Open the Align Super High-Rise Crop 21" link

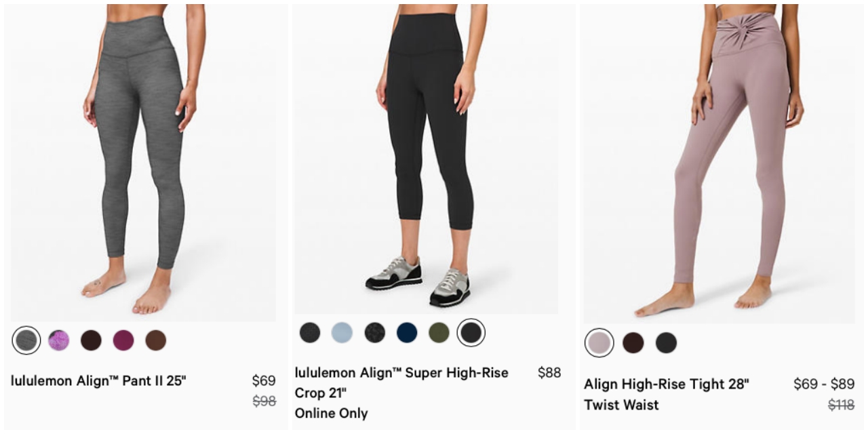click(x=401, y=382)
